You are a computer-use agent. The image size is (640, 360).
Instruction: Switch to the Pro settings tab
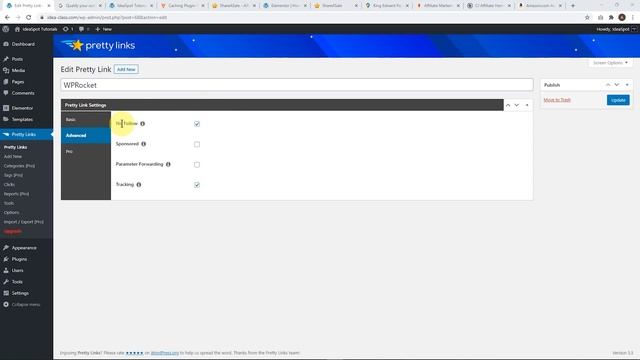pyautogui.click(x=86, y=151)
